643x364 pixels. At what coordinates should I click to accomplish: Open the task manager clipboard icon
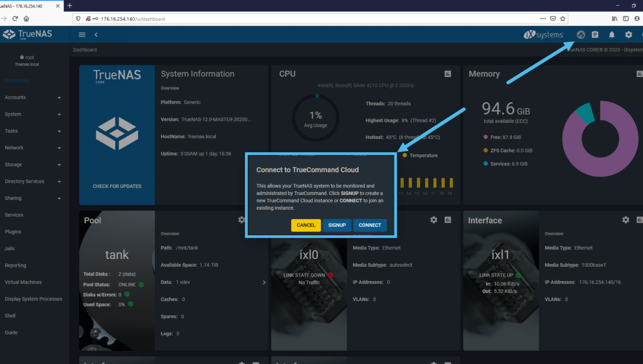click(595, 35)
